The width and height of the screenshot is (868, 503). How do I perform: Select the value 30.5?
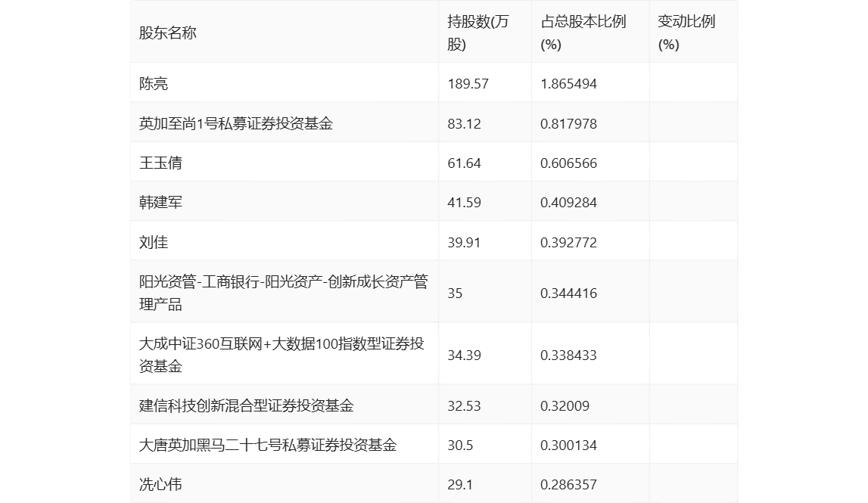460,445
